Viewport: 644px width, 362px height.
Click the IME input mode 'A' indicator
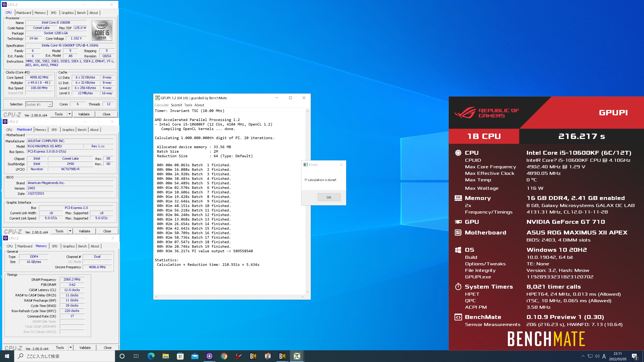tap(604, 356)
